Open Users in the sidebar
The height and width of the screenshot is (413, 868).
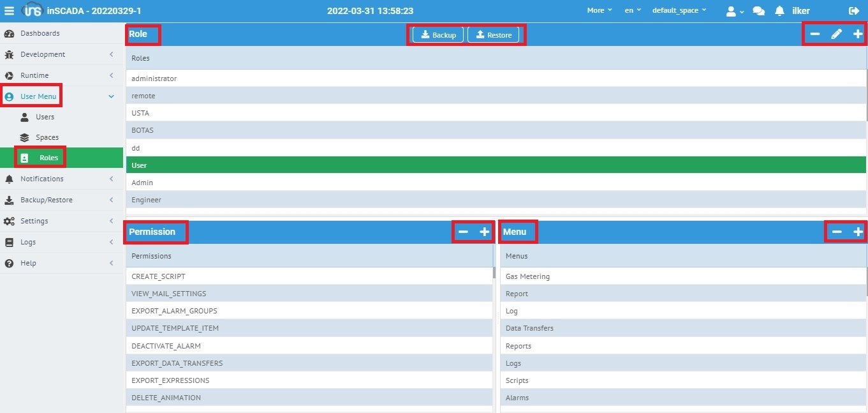coord(45,117)
